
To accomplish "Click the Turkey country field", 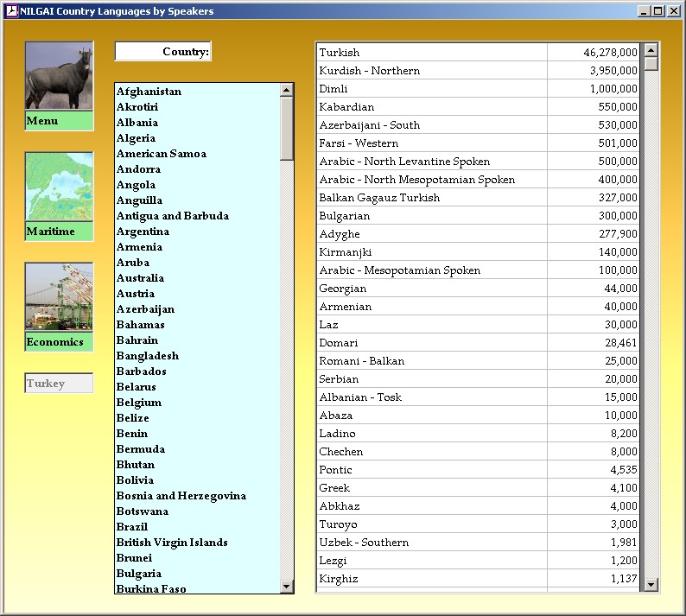I will pyautogui.click(x=59, y=384).
